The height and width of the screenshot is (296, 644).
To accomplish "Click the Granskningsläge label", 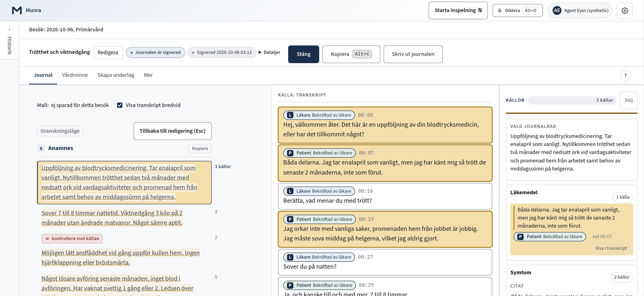I will coord(60,131).
